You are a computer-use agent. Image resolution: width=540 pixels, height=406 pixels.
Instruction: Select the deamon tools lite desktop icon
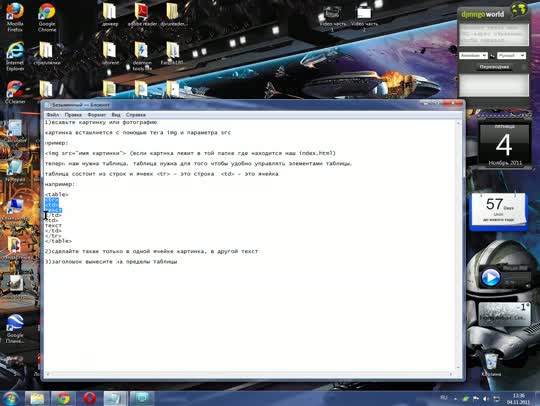click(x=142, y=56)
